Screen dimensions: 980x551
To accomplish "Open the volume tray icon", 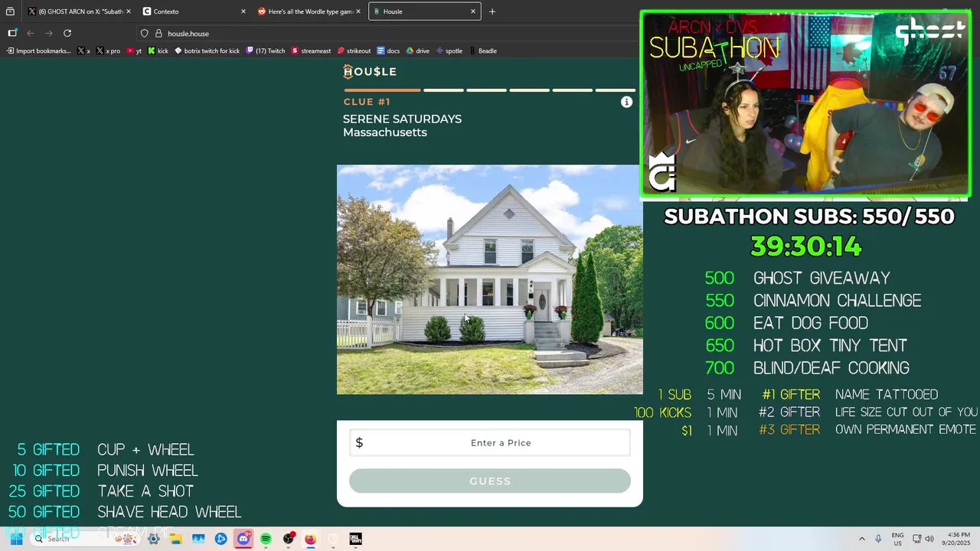I will coord(929,539).
